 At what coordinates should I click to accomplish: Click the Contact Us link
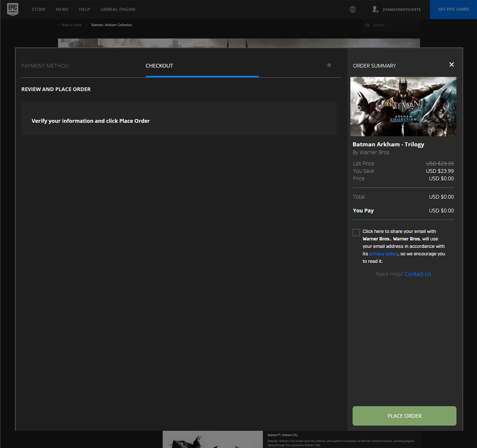point(418,274)
